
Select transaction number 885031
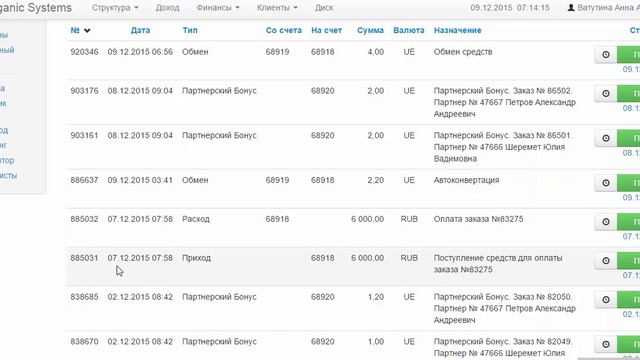(x=84, y=258)
